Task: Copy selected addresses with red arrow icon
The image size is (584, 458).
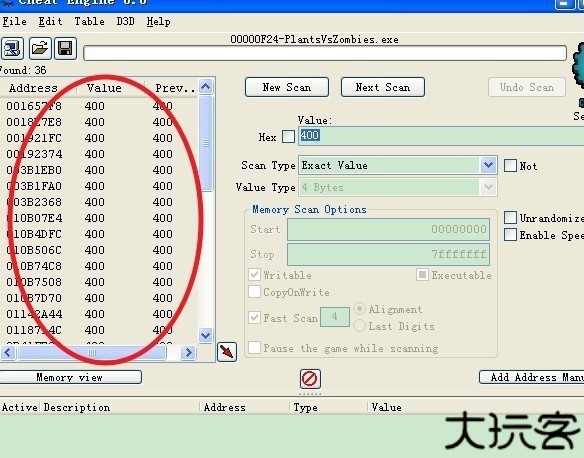Action: click(x=227, y=352)
